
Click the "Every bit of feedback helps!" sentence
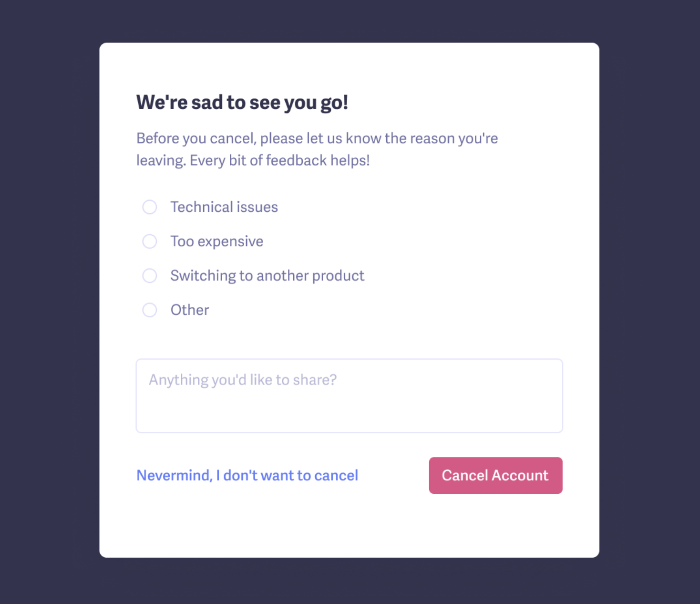tap(279, 160)
